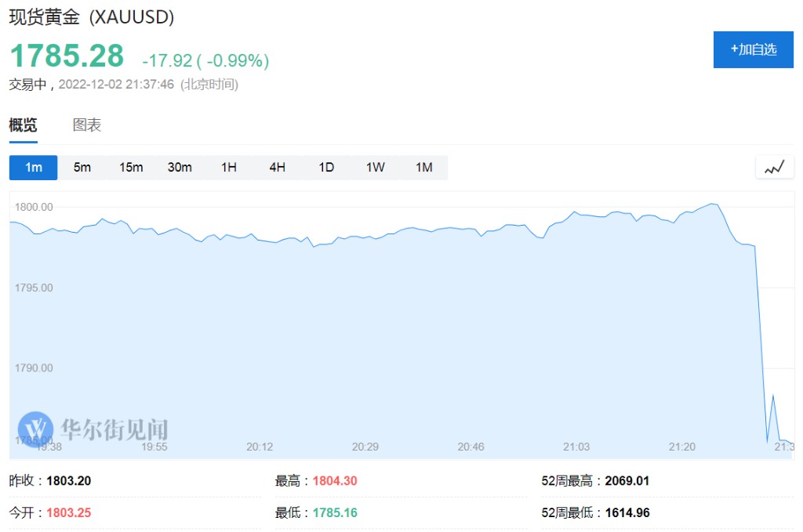Open the 图表 tab
803x532 pixels.
click(x=87, y=125)
